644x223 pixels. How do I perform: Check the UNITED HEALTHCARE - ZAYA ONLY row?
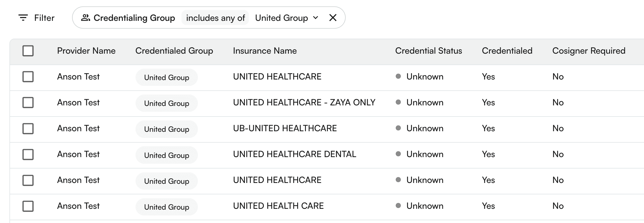(x=28, y=103)
